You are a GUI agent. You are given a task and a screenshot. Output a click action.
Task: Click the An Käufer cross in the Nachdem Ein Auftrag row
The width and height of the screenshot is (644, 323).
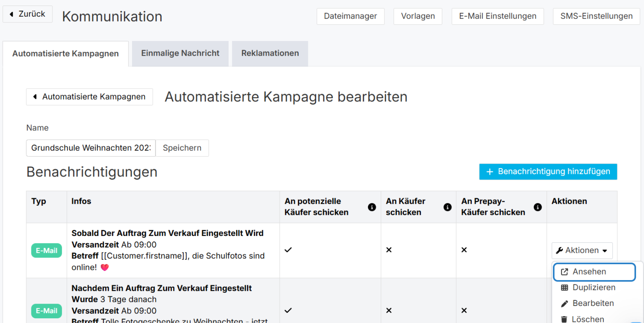tap(389, 310)
